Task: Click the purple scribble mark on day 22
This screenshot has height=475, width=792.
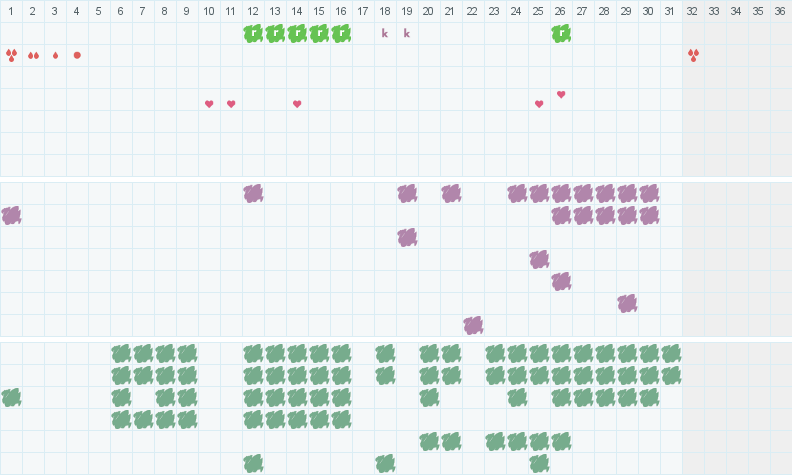Action: (x=473, y=325)
